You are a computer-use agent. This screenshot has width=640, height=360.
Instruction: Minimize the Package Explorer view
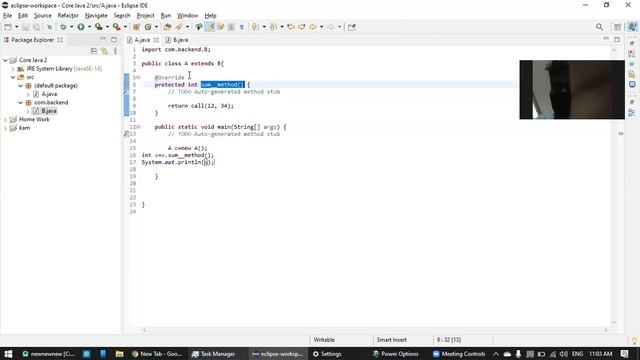point(102,39)
